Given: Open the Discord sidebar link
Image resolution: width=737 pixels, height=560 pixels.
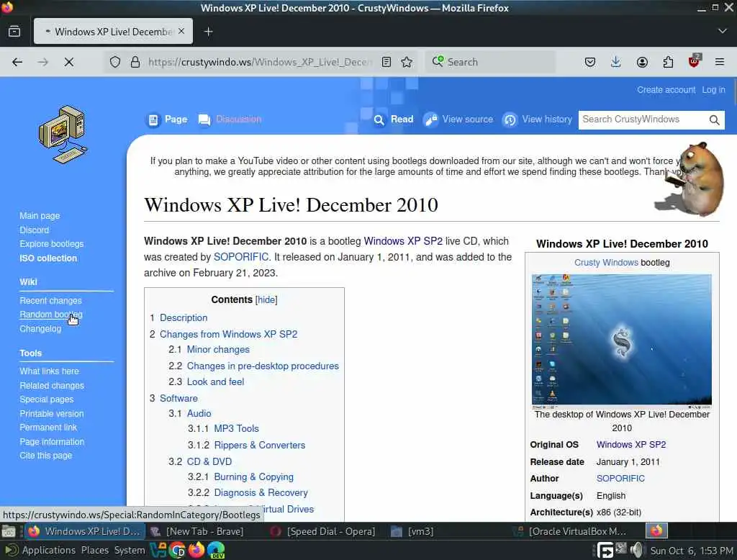Looking at the screenshot, I should (x=34, y=230).
